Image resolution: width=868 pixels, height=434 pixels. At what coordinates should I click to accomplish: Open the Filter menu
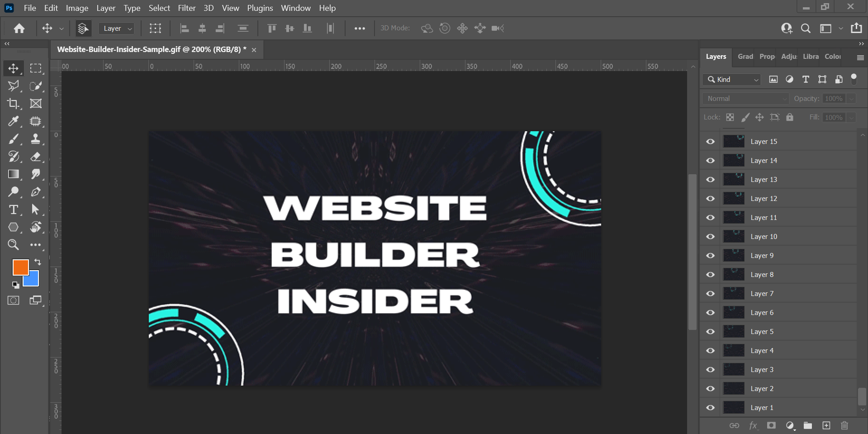pos(186,8)
